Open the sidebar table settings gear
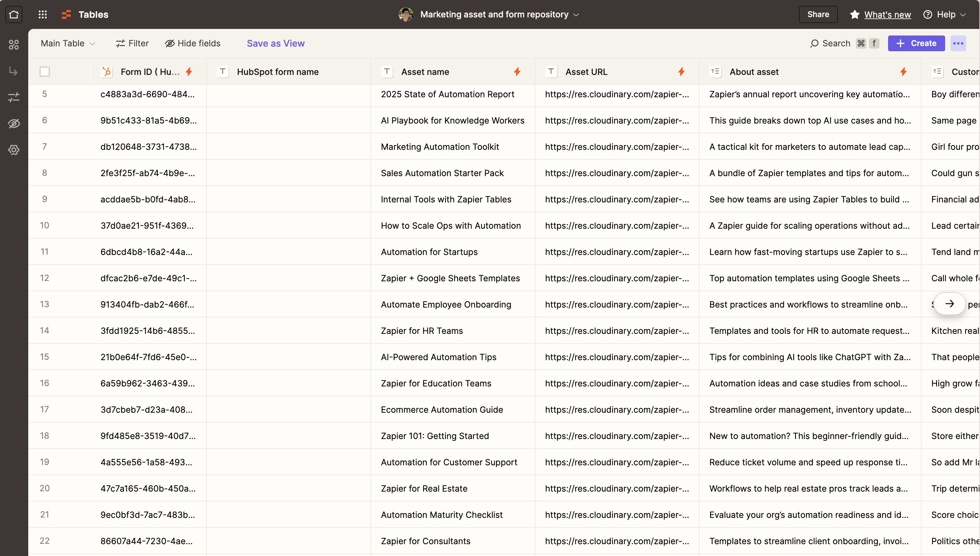The width and height of the screenshot is (980, 556). (x=14, y=150)
